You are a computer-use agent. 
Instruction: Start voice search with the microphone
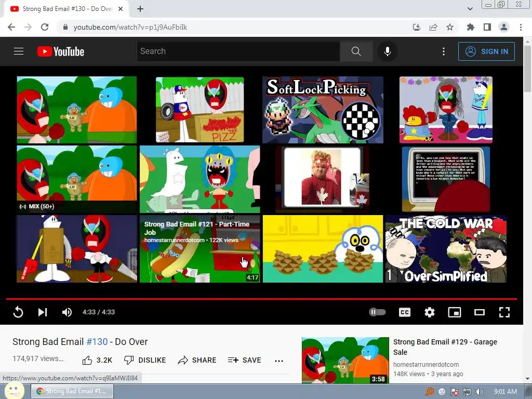point(387,51)
